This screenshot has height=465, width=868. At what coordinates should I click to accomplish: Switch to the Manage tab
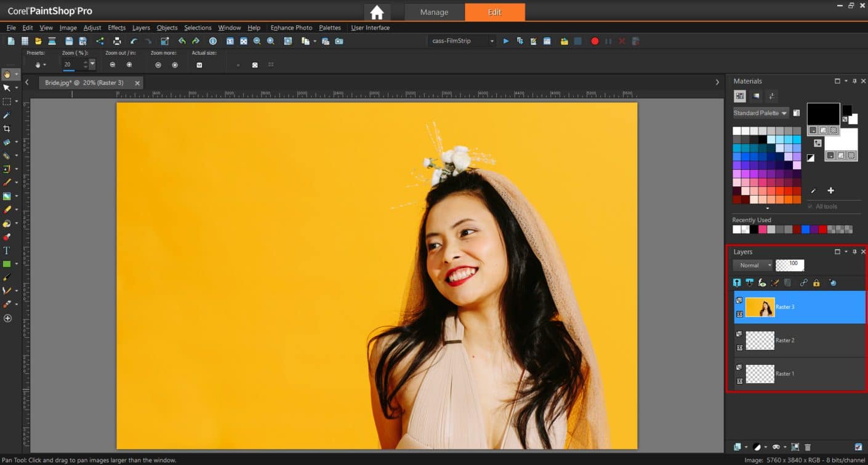pos(433,12)
